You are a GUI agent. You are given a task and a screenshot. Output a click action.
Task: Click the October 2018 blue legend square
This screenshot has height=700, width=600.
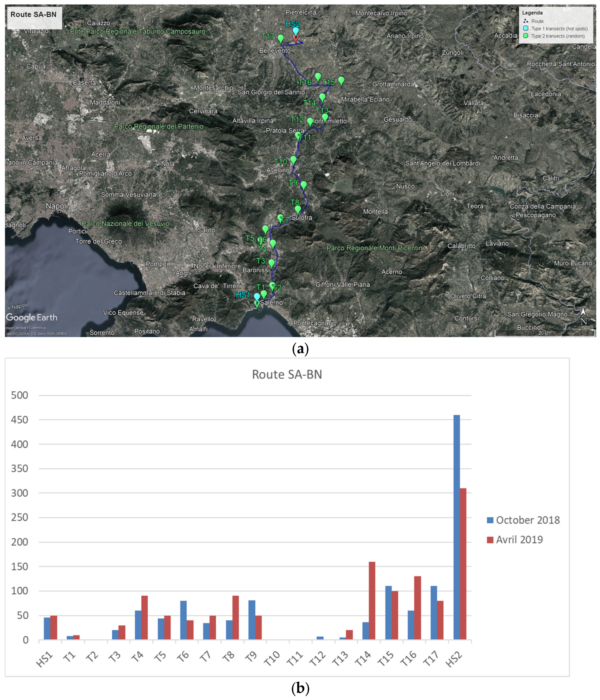(x=490, y=520)
